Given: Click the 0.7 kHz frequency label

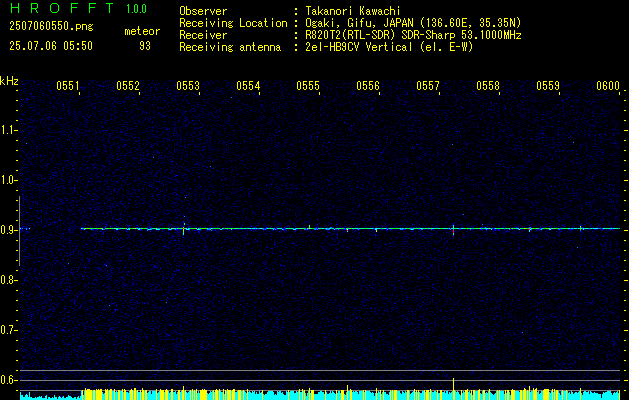Looking at the screenshot, I should [x=8, y=330].
